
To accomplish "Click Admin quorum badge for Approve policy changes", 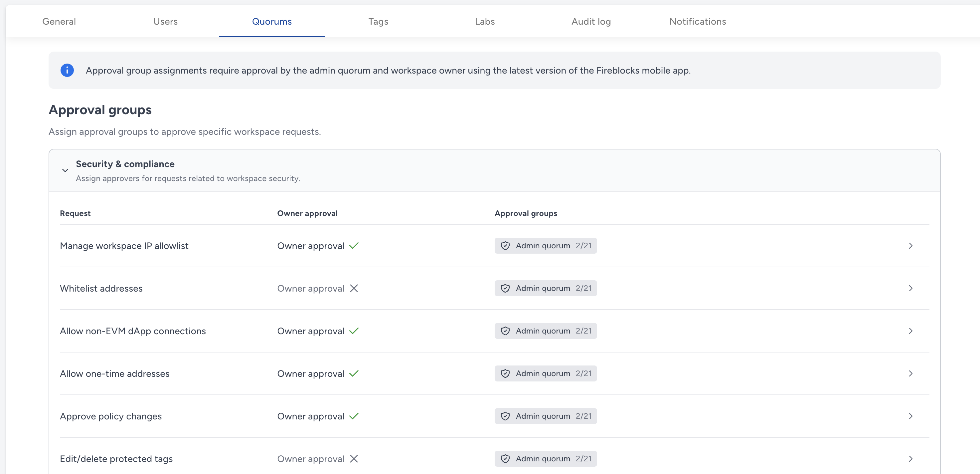I will click(546, 416).
